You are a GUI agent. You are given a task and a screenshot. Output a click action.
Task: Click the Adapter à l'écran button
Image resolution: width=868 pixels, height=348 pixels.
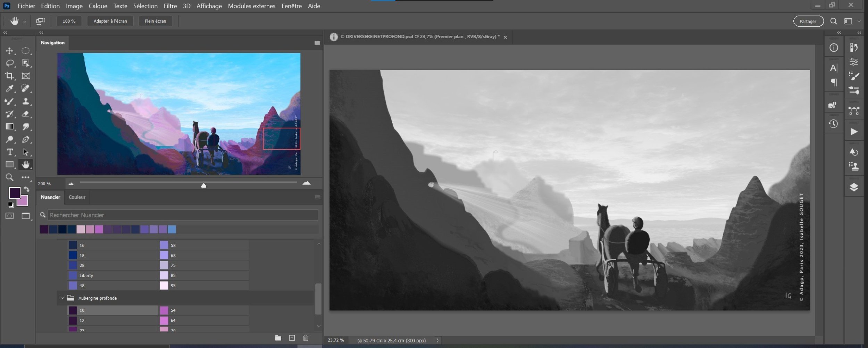(x=110, y=21)
